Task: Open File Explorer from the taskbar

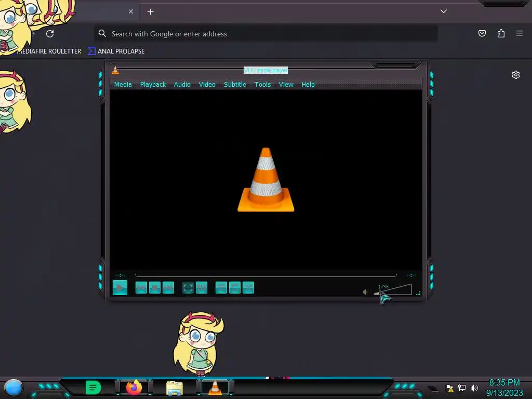Action: 175,388
